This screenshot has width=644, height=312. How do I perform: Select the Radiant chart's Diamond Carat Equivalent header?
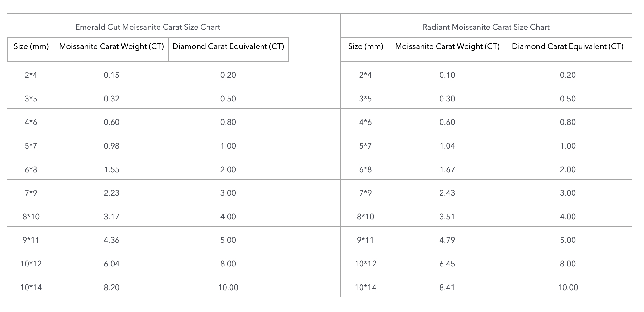point(567,46)
